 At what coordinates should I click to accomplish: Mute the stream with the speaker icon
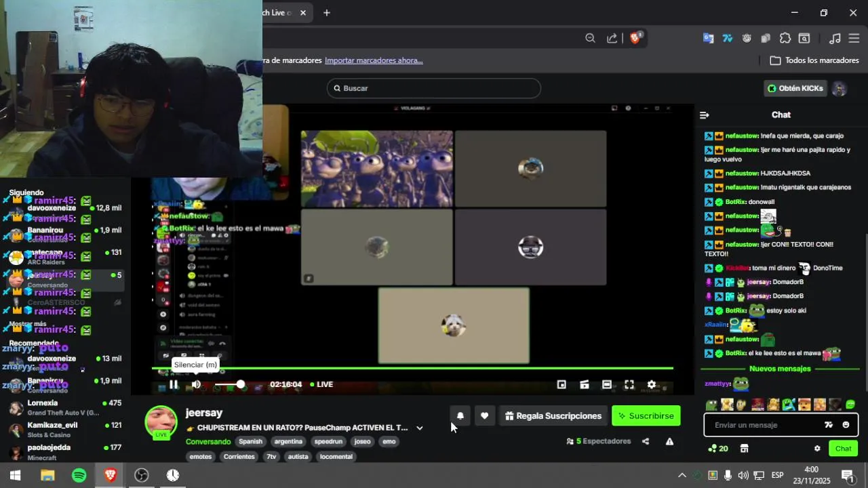[x=196, y=384]
